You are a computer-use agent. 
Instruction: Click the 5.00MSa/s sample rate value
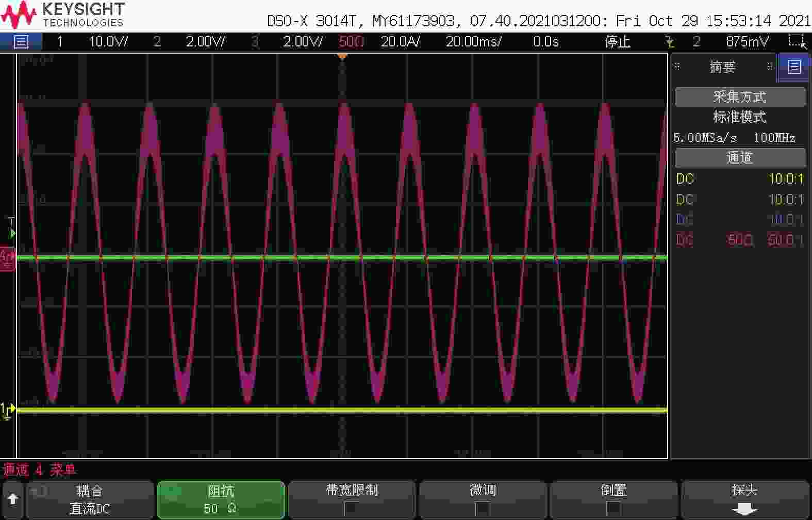(705, 138)
